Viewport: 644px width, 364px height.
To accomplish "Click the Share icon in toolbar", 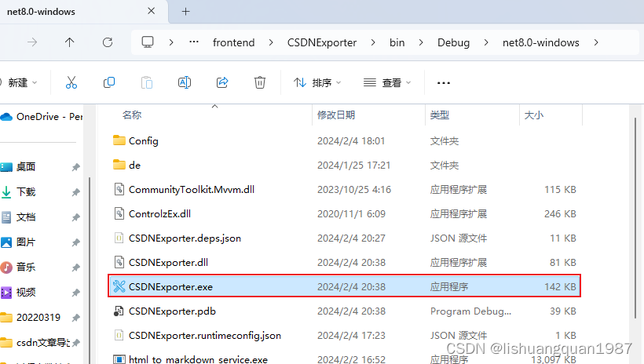I will 222,82.
